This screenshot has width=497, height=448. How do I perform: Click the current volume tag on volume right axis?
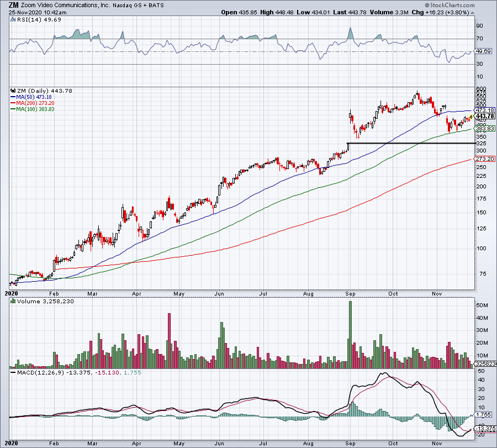[x=485, y=364]
